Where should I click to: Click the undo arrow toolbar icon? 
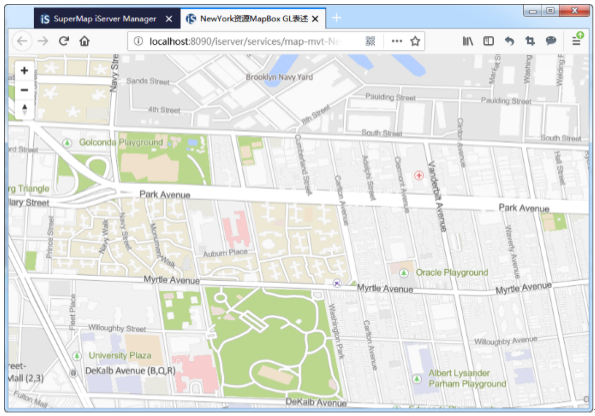click(509, 41)
